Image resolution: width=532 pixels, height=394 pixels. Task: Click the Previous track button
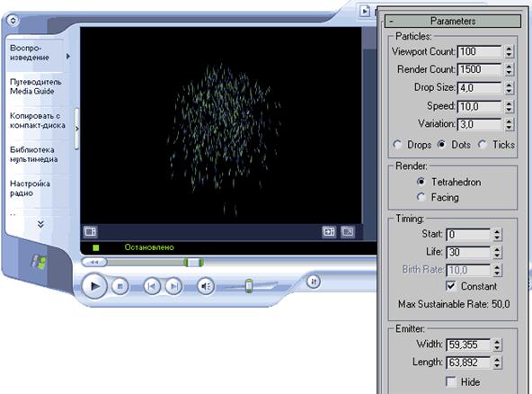[x=151, y=286]
